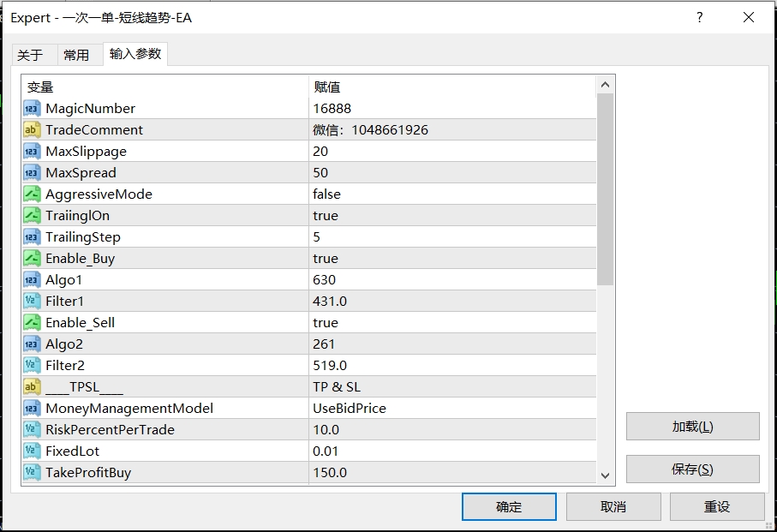This screenshot has width=777, height=532.
Task: Click the 确定 button
Action: tap(509, 506)
